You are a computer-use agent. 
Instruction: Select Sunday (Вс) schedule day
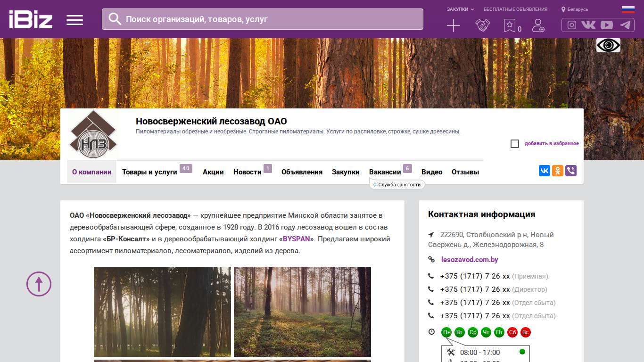click(x=526, y=332)
